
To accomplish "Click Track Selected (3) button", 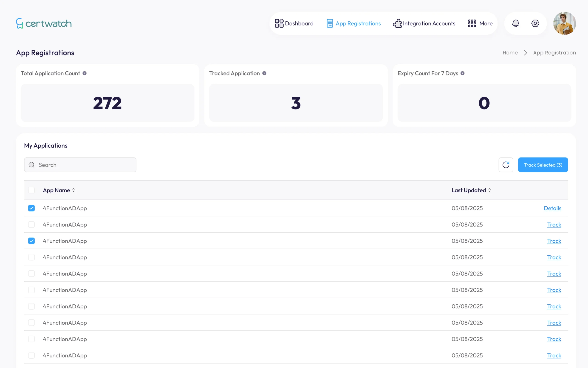I will point(543,165).
